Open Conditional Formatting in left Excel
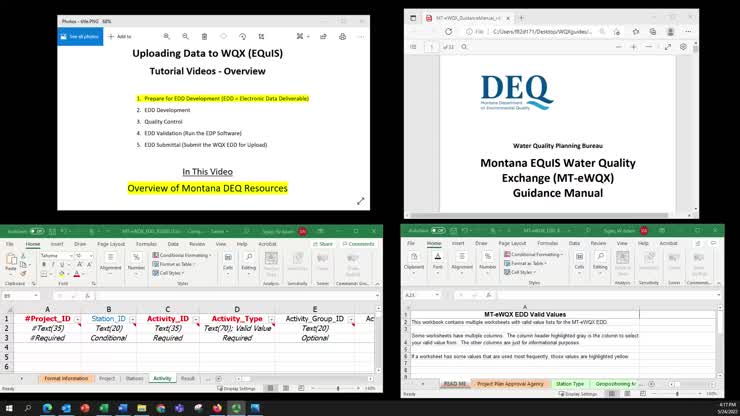The image size is (740, 416). pyautogui.click(x=182, y=255)
